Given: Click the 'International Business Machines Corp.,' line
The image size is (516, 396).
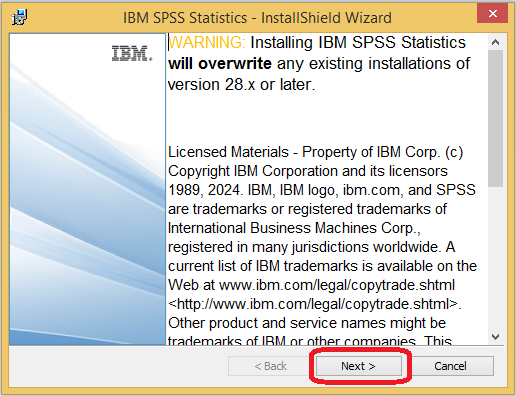Looking at the screenshot, I should coord(294,228).
